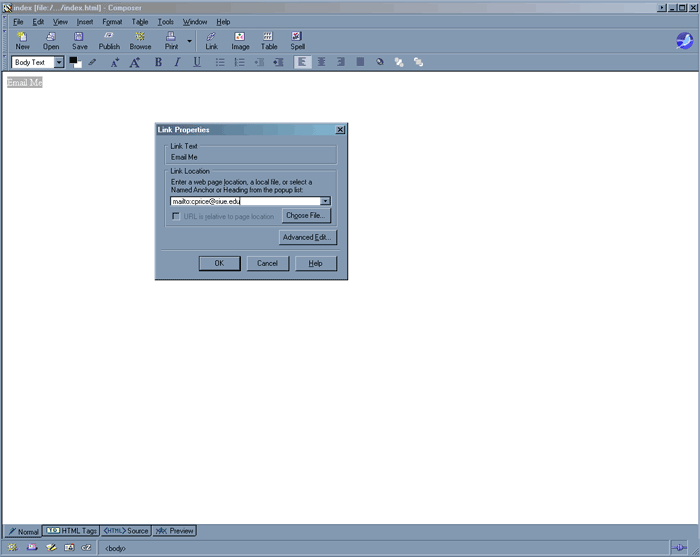This screenshot has width=700, height=557.
Task: Open the Browse preview icon
Action: (x=140, y=40)
